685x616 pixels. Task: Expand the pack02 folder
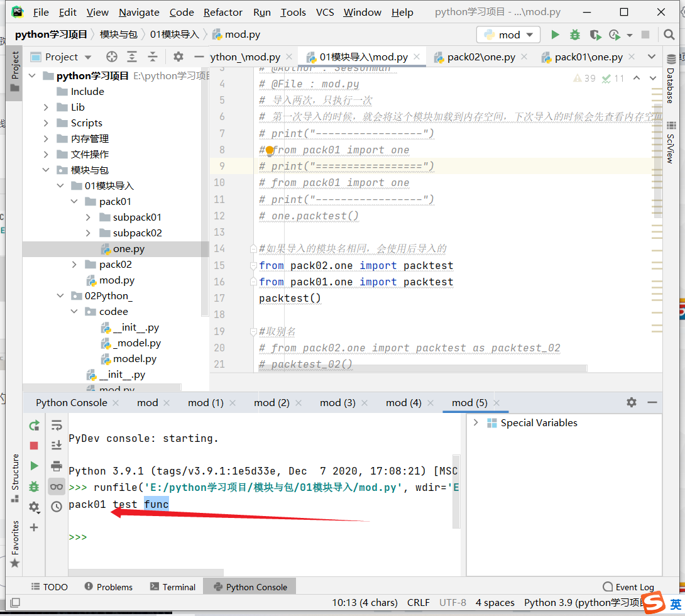[74, 264]
